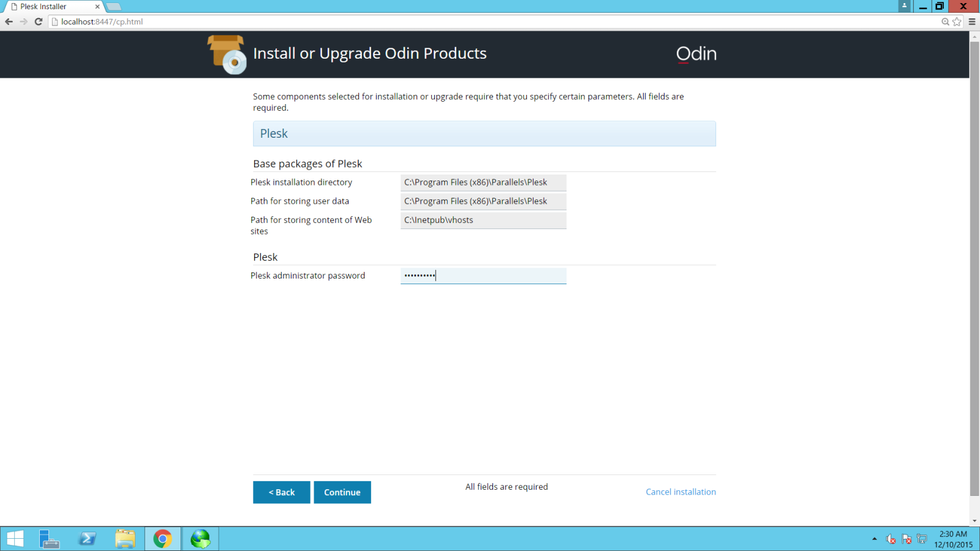Image resolution: width=980 pixels, height=551 pixels.
Task: Click the < Back button
Action: coord(282,492)
